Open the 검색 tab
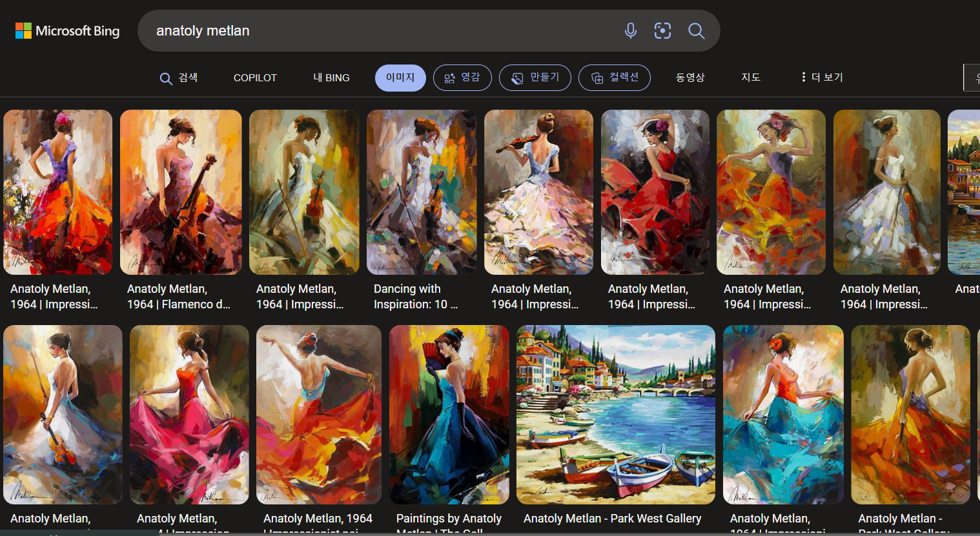Viewport: 980px width, 536px height. 179,77
